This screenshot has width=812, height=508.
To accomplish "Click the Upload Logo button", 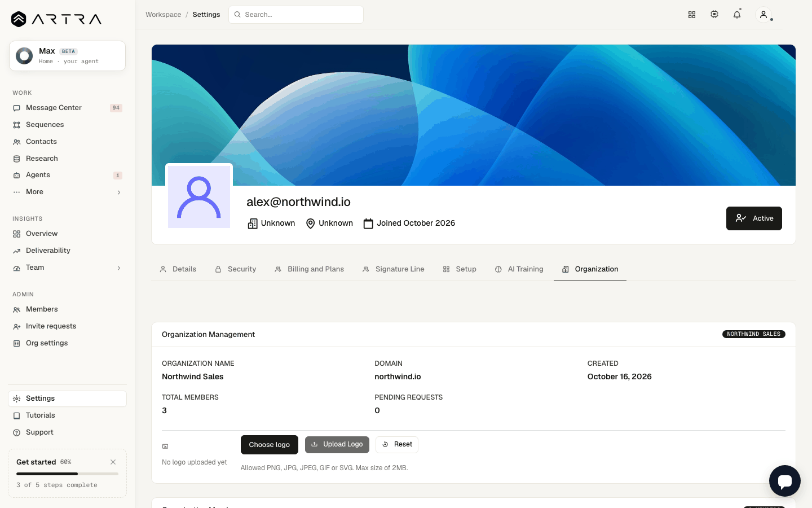I will pyautogui.click(x=337, y=445).
